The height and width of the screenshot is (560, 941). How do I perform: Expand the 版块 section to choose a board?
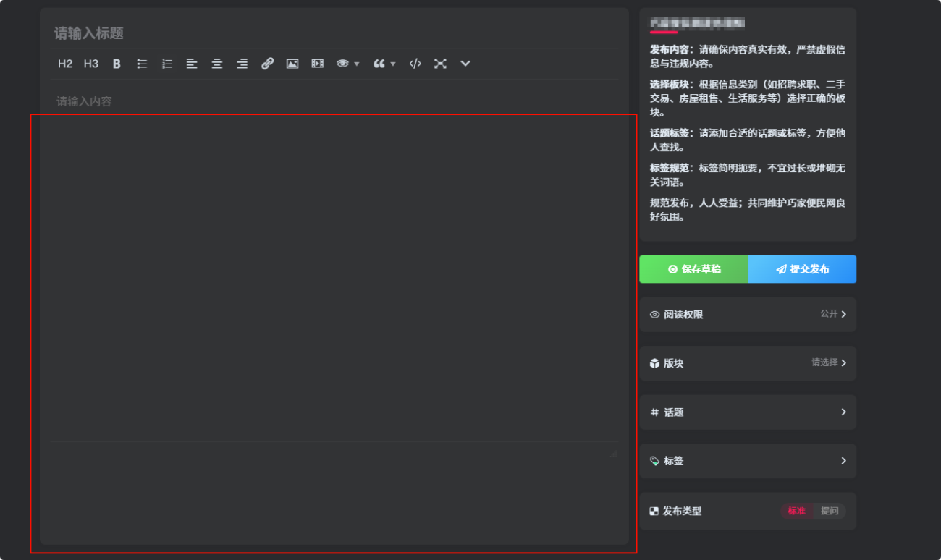click(747, 363)
